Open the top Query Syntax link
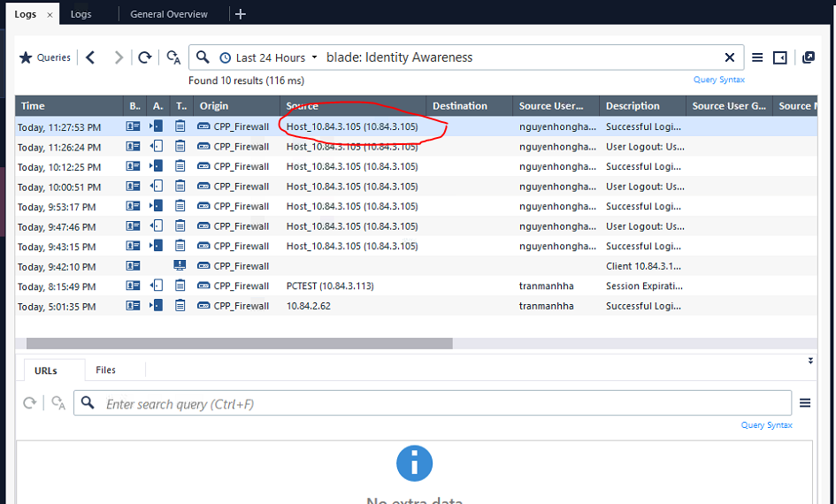The width and height of the screenshot is (836, 504). click(x=718, y=80)
